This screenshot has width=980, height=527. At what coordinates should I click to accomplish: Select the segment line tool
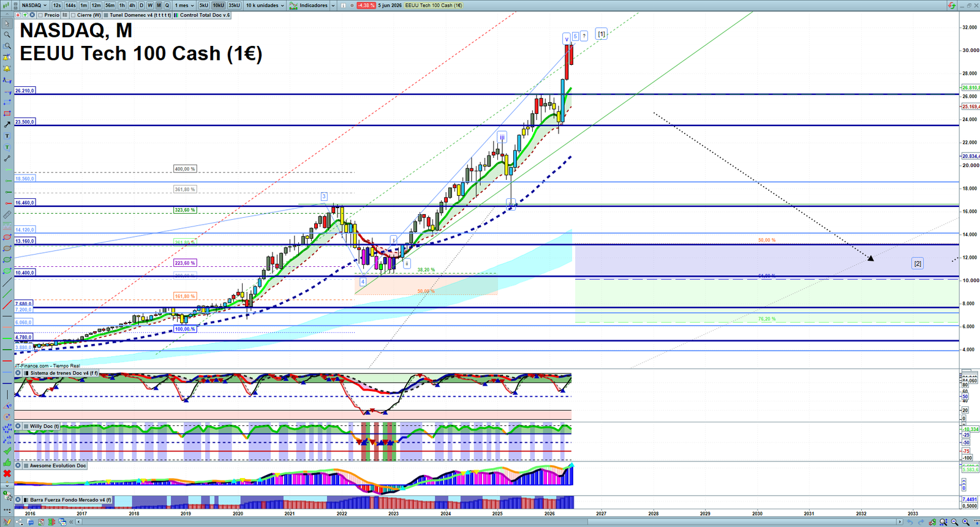tap(7, 159)
